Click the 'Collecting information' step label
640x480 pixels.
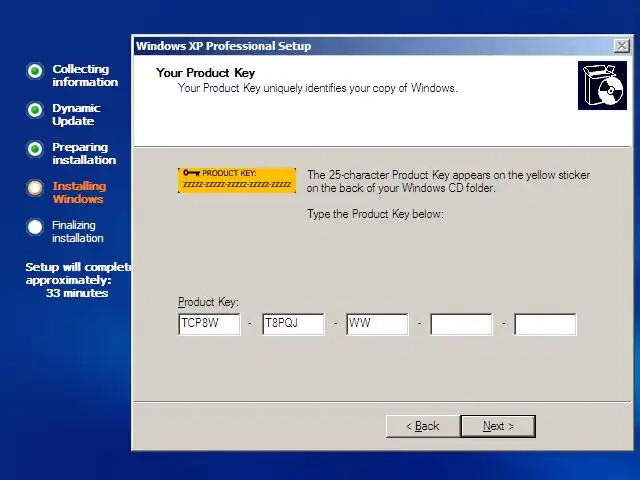coord(85,76)
